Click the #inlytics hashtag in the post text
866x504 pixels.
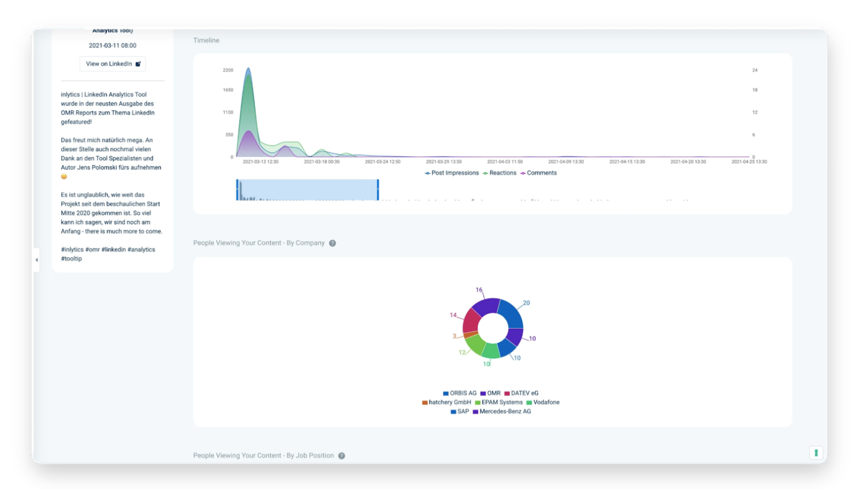coord(72,249)
